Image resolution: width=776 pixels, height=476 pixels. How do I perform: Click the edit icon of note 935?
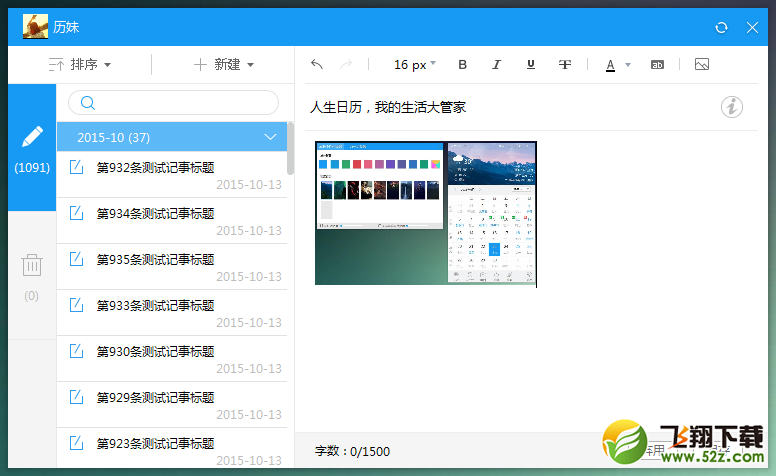coord(76,259)
